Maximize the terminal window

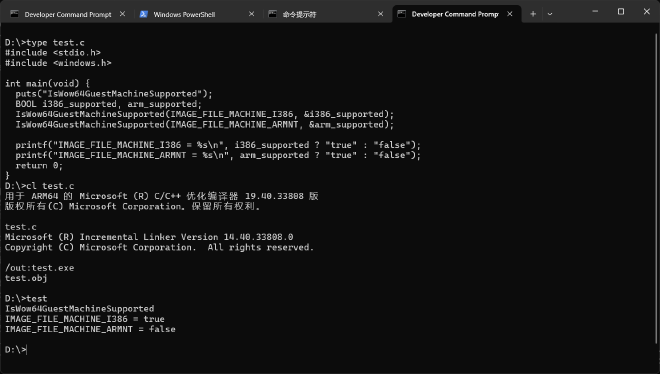[x=621, y=12]
